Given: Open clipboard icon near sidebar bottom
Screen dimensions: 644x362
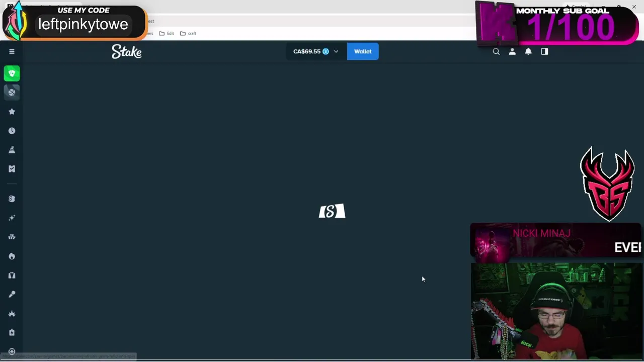Looking at the screenshot, I should 12,332.
